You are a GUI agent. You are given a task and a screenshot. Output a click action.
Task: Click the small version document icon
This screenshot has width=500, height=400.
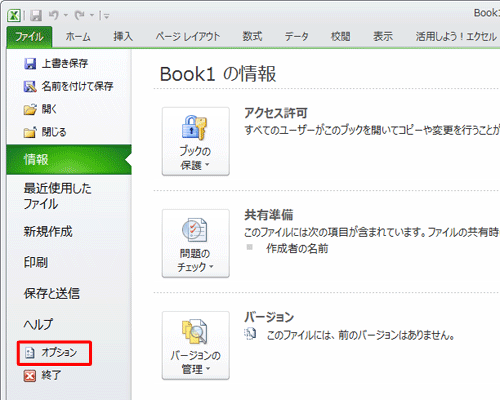pos(250,334)
